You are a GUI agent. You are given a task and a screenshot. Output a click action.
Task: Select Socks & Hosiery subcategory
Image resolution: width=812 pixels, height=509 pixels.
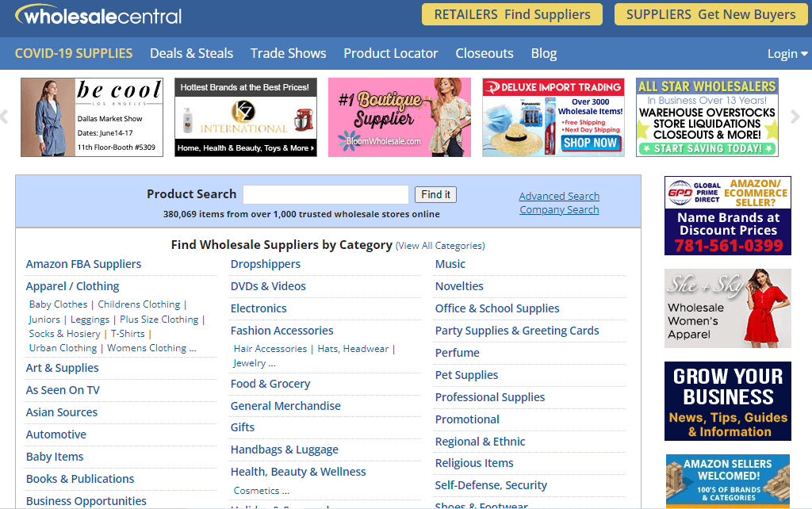(x=65, y=334)
